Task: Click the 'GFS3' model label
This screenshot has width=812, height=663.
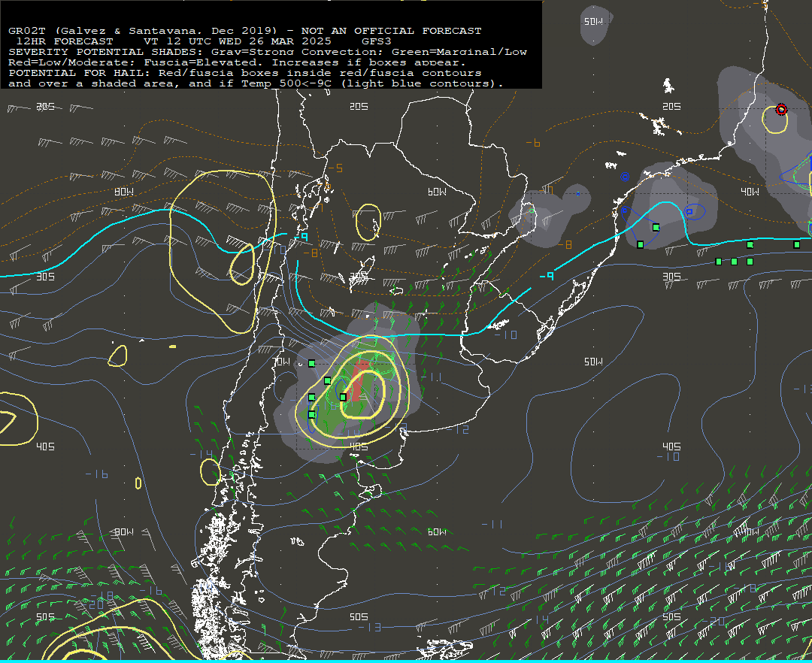Action: tap(377, 41)
